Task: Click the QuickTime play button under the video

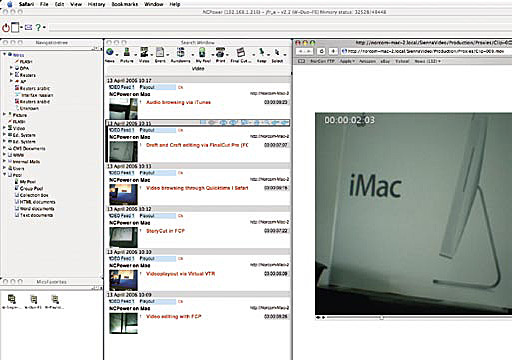Action: [323, 318]
